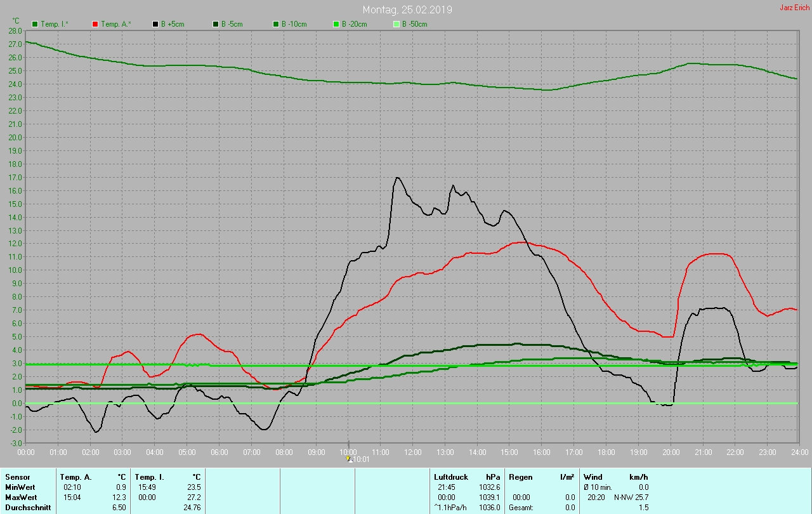Select the "18:00" label on the time axis
The width and height of the screenshot is (812, 514).
(x=606, y=452)
